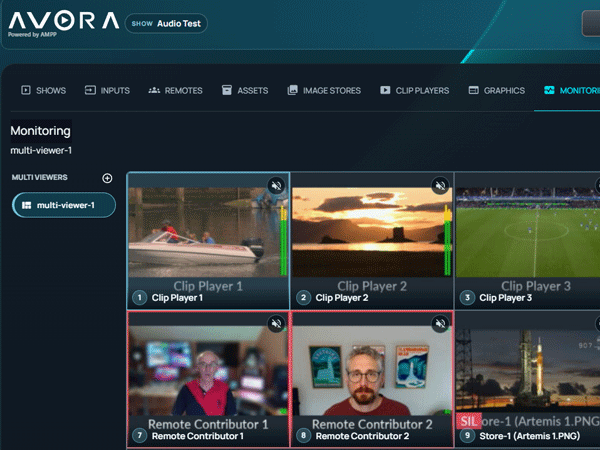
Task: Click the Clip Player 3 label text
Action: (x=505, y=298)
